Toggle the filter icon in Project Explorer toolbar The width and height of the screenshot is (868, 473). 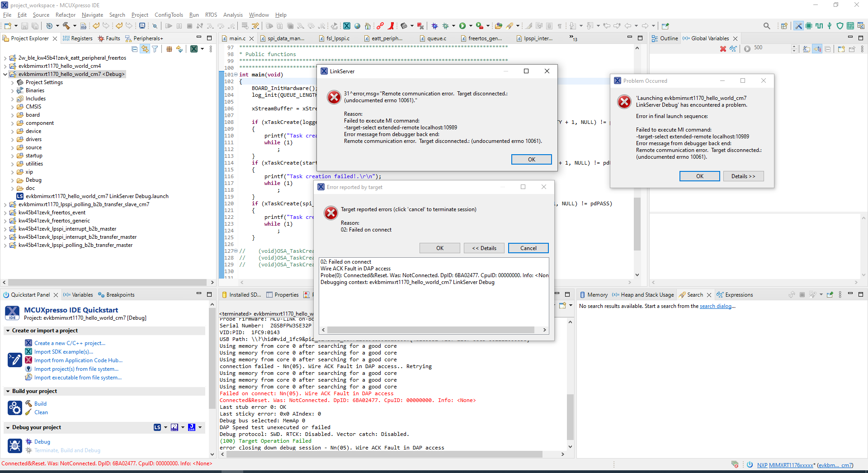[x=154, y=49]
